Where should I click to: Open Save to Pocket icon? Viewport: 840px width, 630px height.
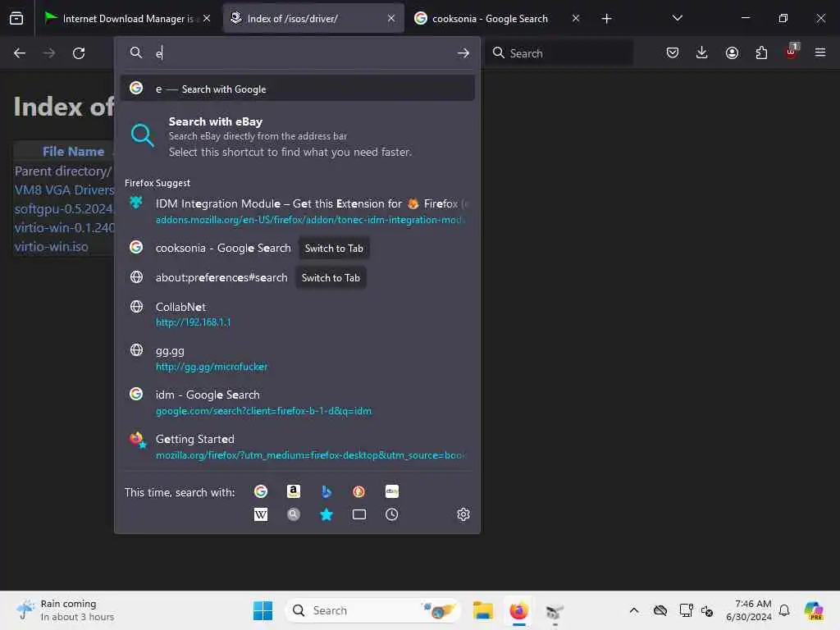point(673,52)
